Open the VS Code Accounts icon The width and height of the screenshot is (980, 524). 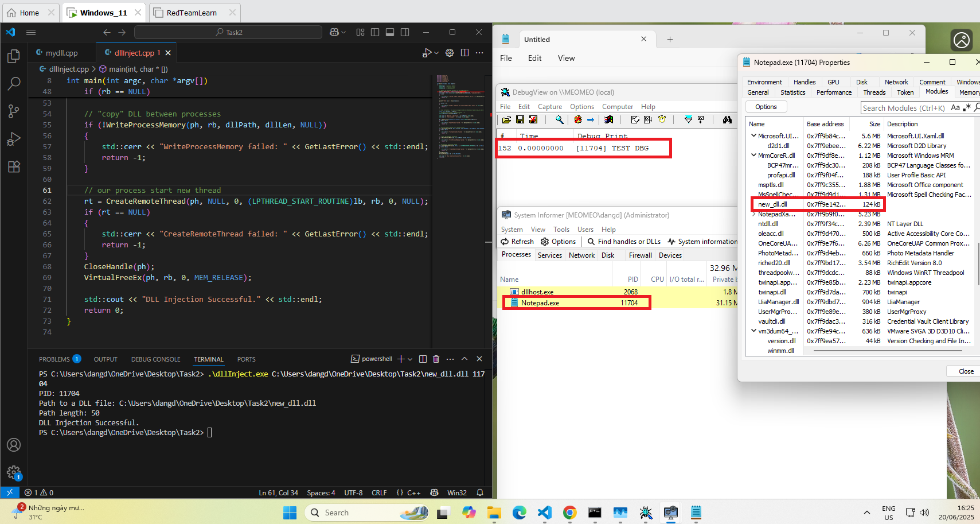[14, 445]
